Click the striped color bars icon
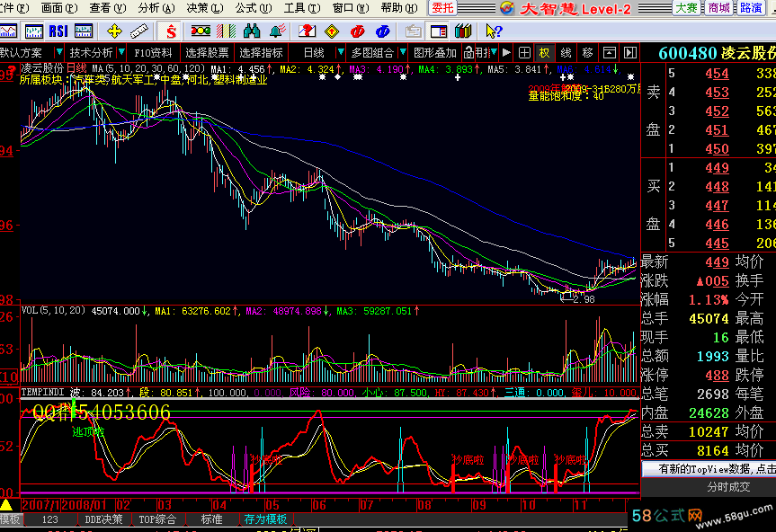The height and width of the screenshot is (532, 776). [227, 31]
